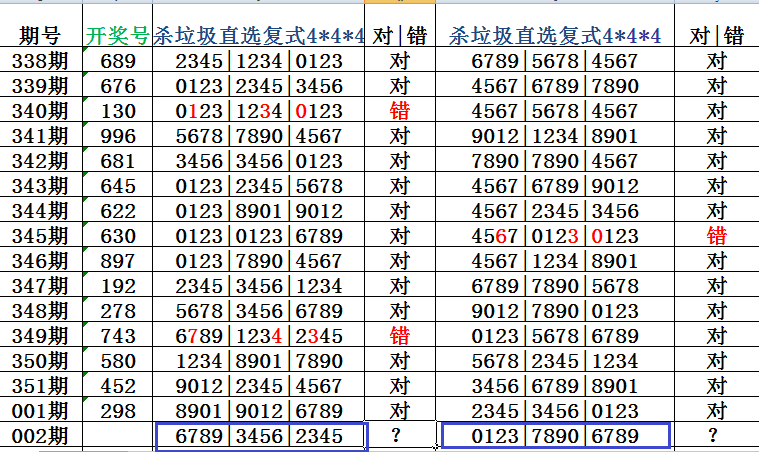Select winning number 278
This screenshot has width=759, height=452.
click(118, 310)
